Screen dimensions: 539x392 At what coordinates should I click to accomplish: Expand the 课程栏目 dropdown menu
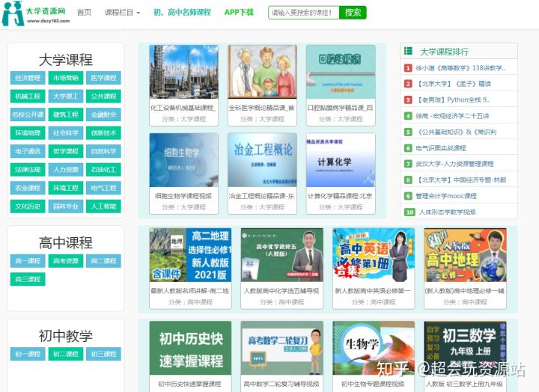coord(122,13)
